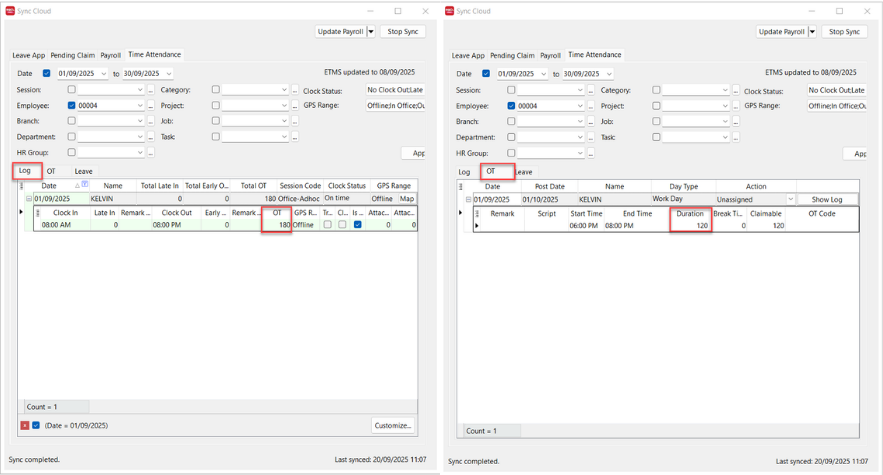The image size is (883, 475).
Task: Click the column chooser grip icon left of Remark in right window
Action: [477, 213]
